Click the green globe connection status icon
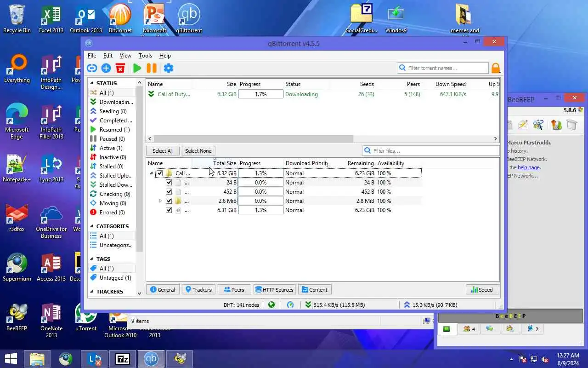Viewport: 588px width, 368px height. point(271,305)
